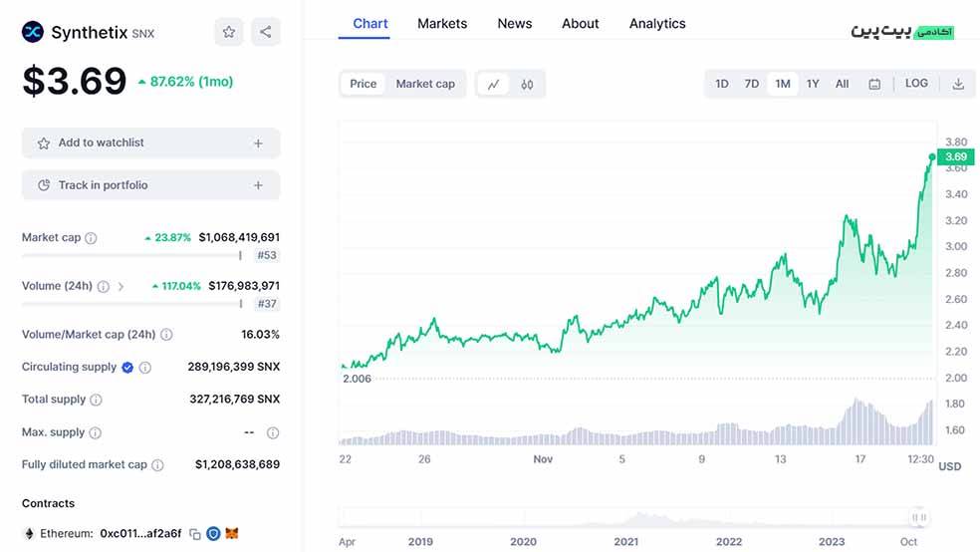Select the 7D time range button
Screen dimensions: 980x552
(x=752, y=84)
